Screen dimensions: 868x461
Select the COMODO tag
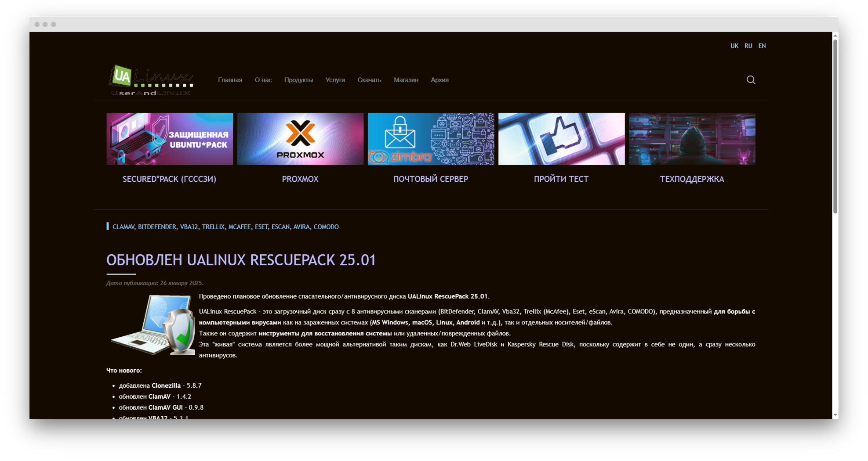(326, 227)
